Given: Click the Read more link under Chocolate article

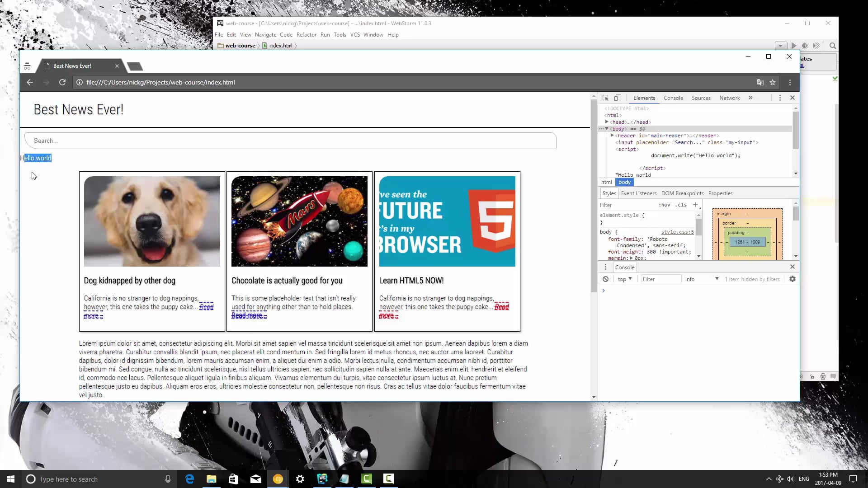Looking at the screenshot, I should click(x=248, y=315).
